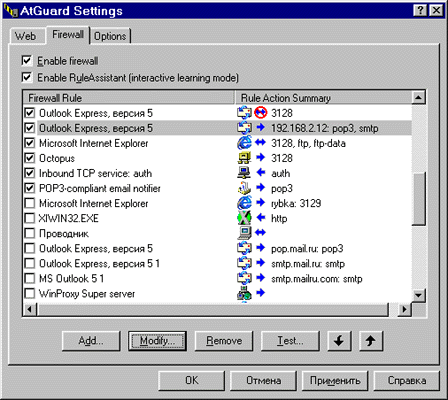Click the POP3 email notifier icon
Viewport: 448px width, 400px height.
click(244, 188)
